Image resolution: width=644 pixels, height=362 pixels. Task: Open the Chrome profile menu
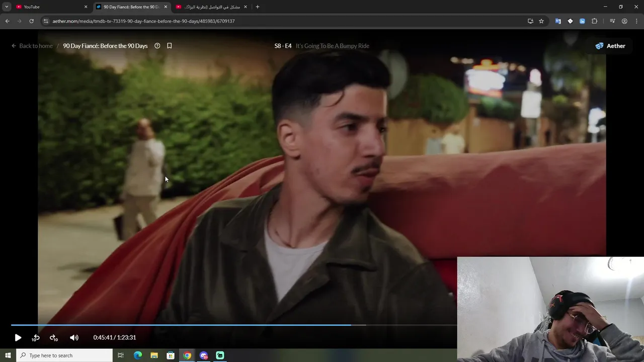point(624,21)
